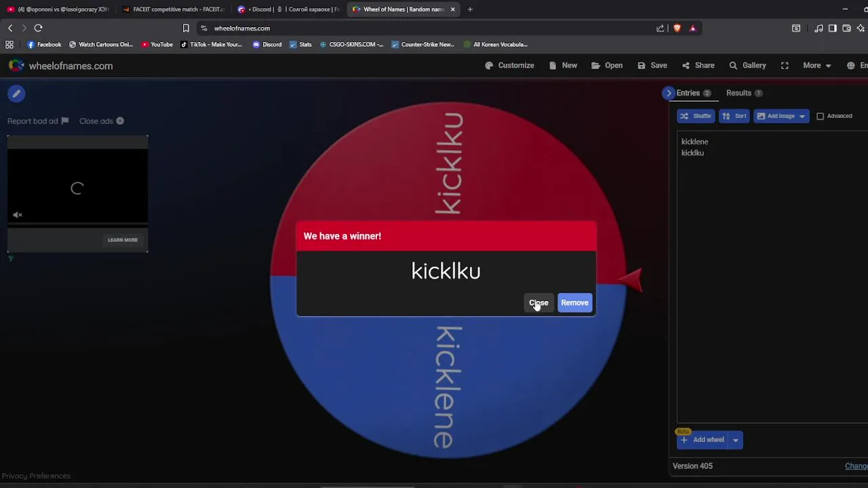Viewport: 868px width, 488px height.
Task: Open the CSGO-SKINS.COM bookmark
Action: pos(351,44)
